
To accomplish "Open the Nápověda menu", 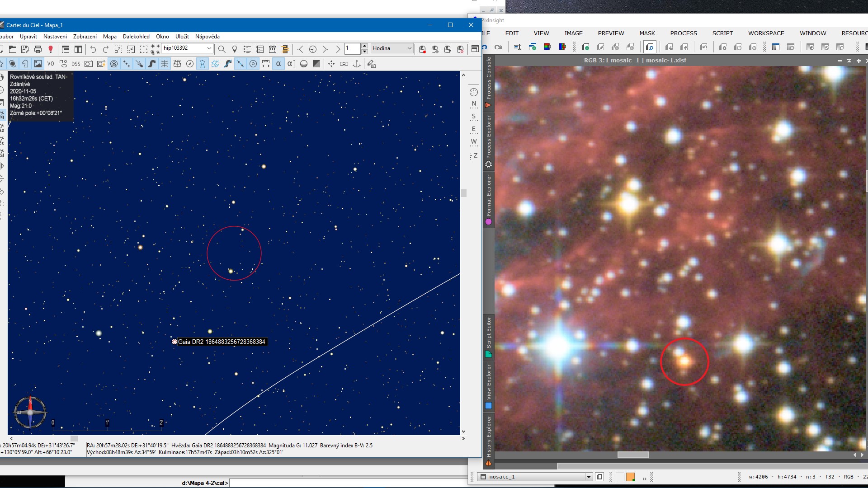I will (208, 37).
